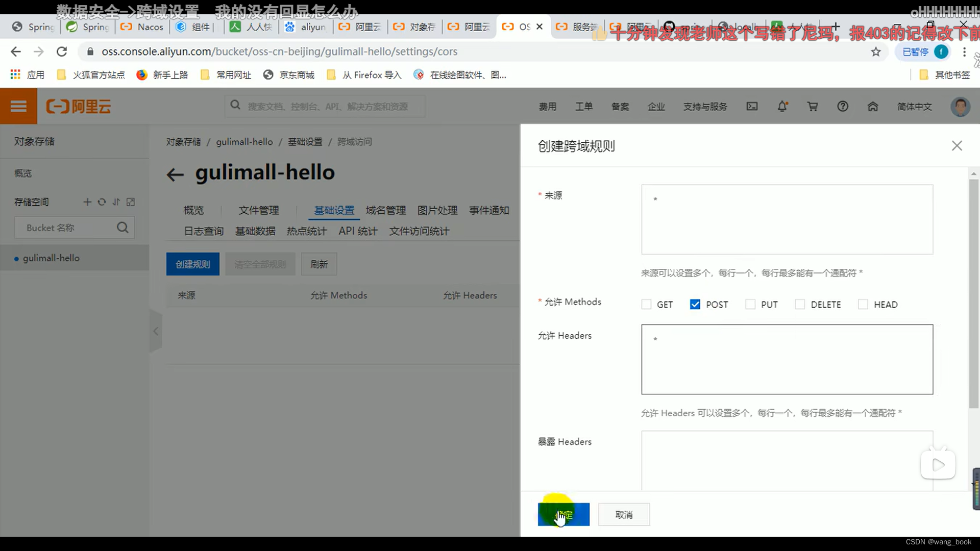The width and height of the screenshot is (980, 551).
Task: Open the 从 Firefox 导入 bookmarks folder
Action: tap(364, 75)
